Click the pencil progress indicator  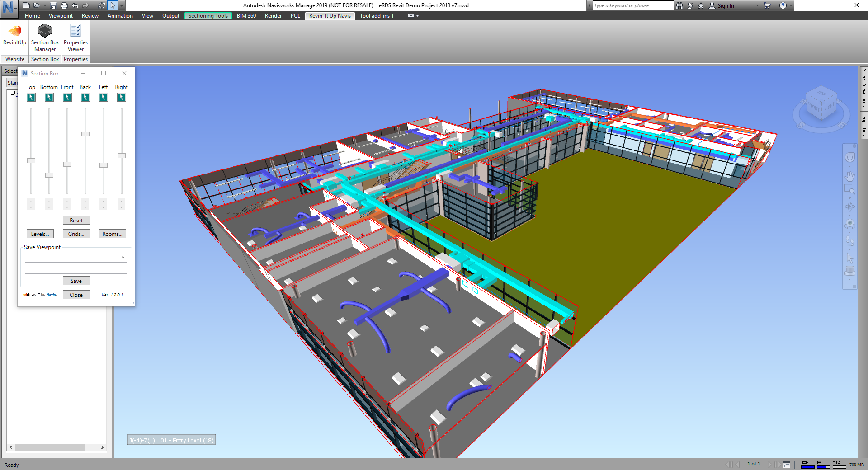coord(807,464)
